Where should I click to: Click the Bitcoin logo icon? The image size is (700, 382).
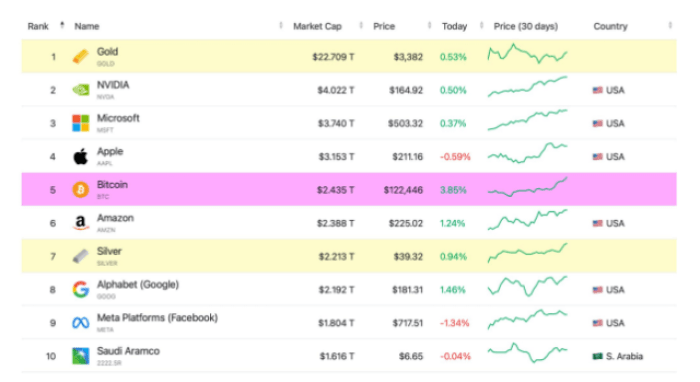pyautogui.click(x=81, y=190)
